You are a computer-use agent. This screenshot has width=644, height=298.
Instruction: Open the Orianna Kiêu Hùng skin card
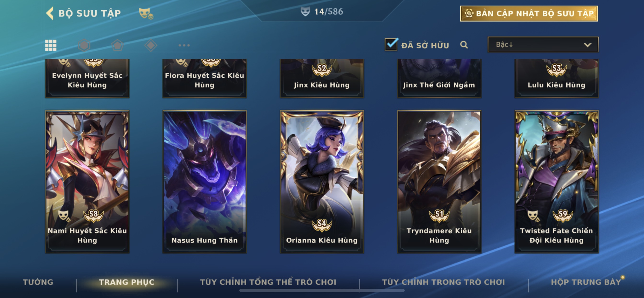[x=322, y=182]
